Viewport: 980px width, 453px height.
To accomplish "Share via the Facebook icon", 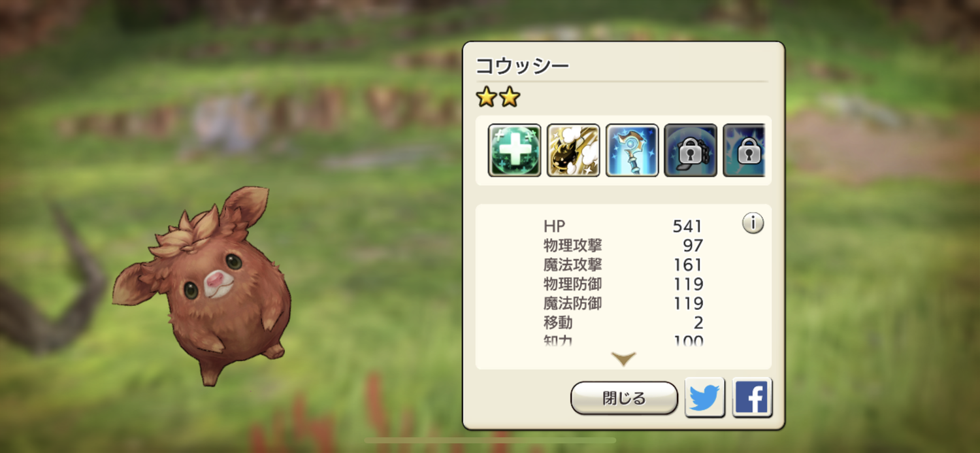I will (x=752, y=397).
